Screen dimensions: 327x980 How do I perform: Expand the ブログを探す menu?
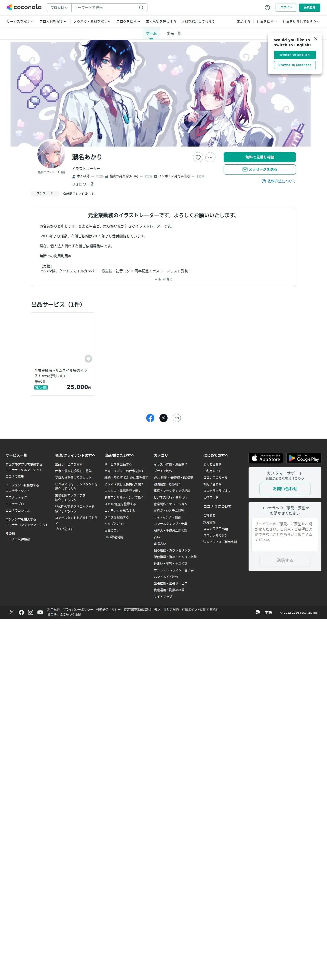click(128, 22)
